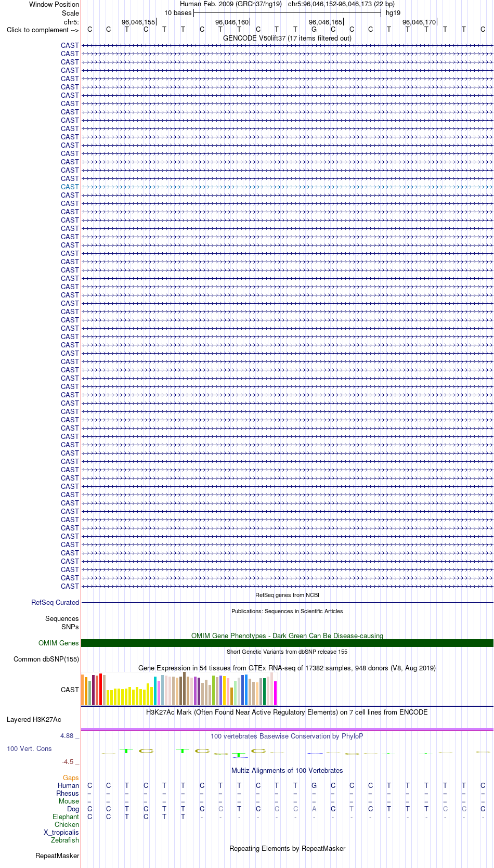Viewport: 494px width, 868px height.
Task: Select the Gaps row label
Action: point(71,778)
